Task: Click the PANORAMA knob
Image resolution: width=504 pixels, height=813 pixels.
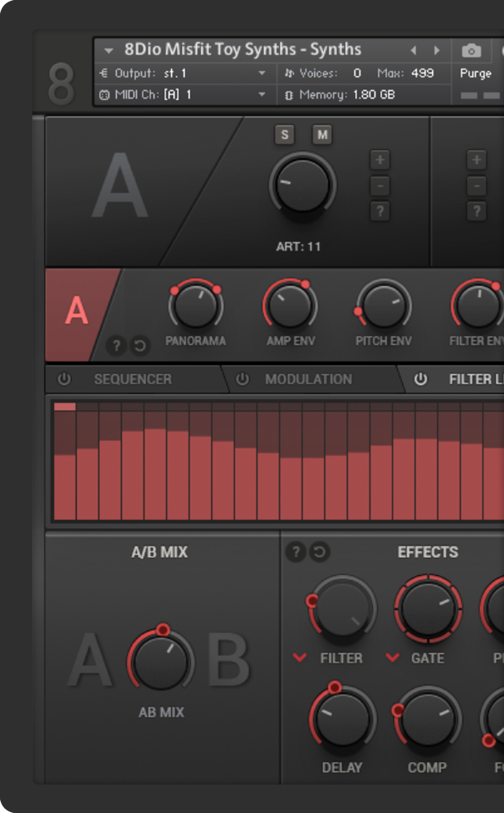Action: (x=196, y=306)
